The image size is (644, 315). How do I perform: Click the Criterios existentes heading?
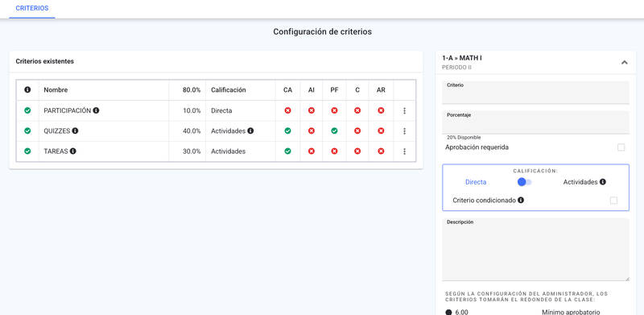[45, 61]
